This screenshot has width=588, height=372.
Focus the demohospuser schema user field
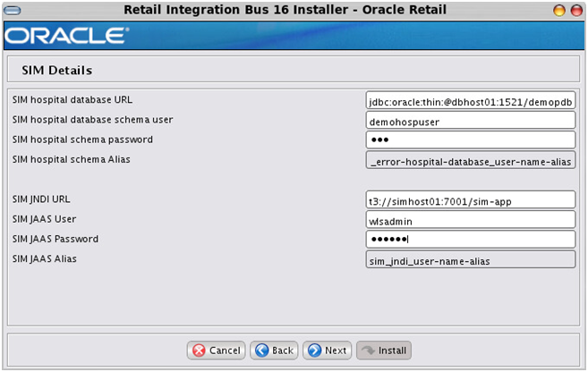coord(470,120)
